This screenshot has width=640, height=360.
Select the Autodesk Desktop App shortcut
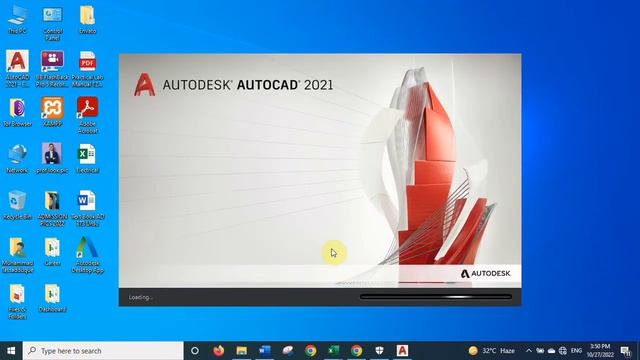[x=87, y=255]
